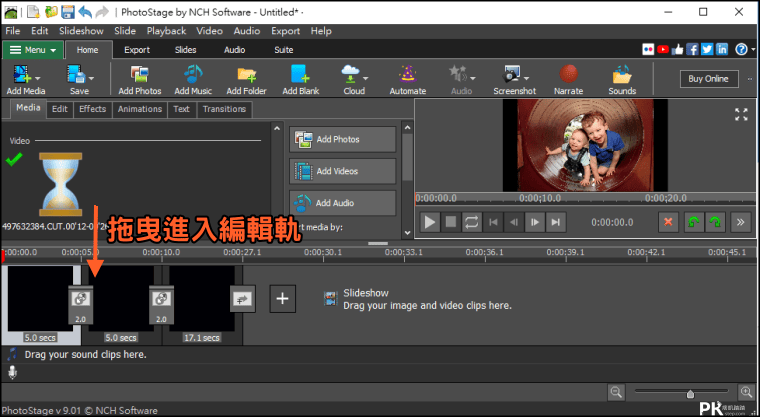Click the Audio effects toolbar icon
The width and height of the screenshot is (760, 417).
[x=458, y=74]
